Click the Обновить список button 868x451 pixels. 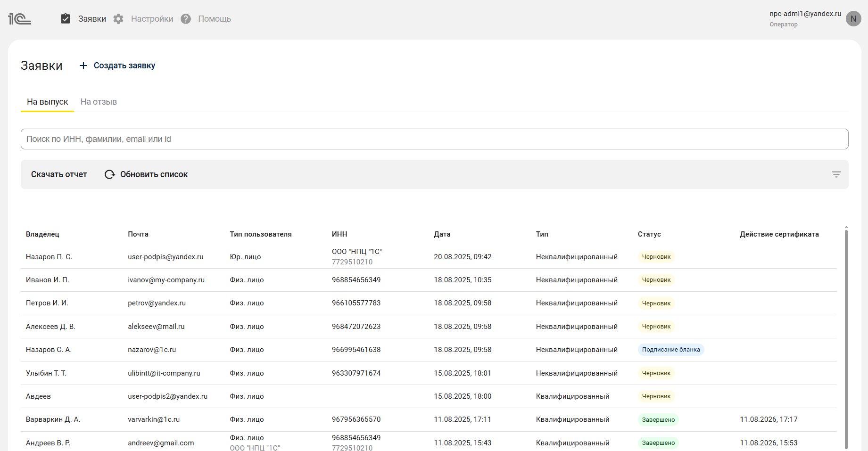pos(146,174)
